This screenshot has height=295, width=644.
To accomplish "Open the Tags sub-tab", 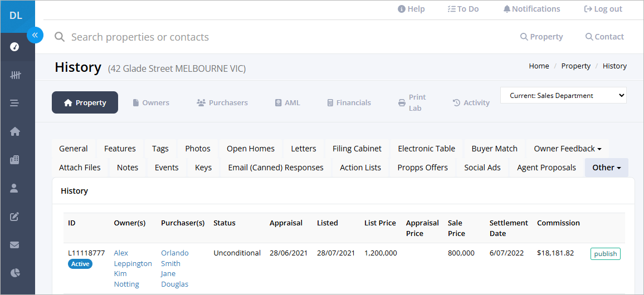I will 160,149.
